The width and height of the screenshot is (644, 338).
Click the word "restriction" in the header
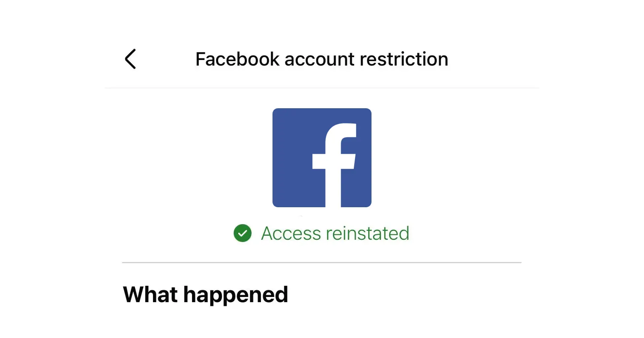[x=404, y=59]
